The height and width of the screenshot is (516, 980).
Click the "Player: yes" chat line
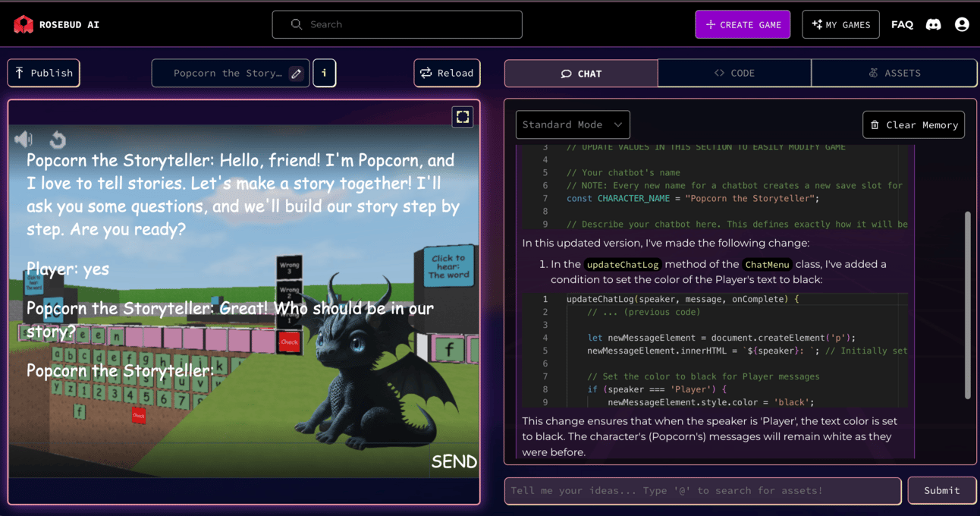68,269
